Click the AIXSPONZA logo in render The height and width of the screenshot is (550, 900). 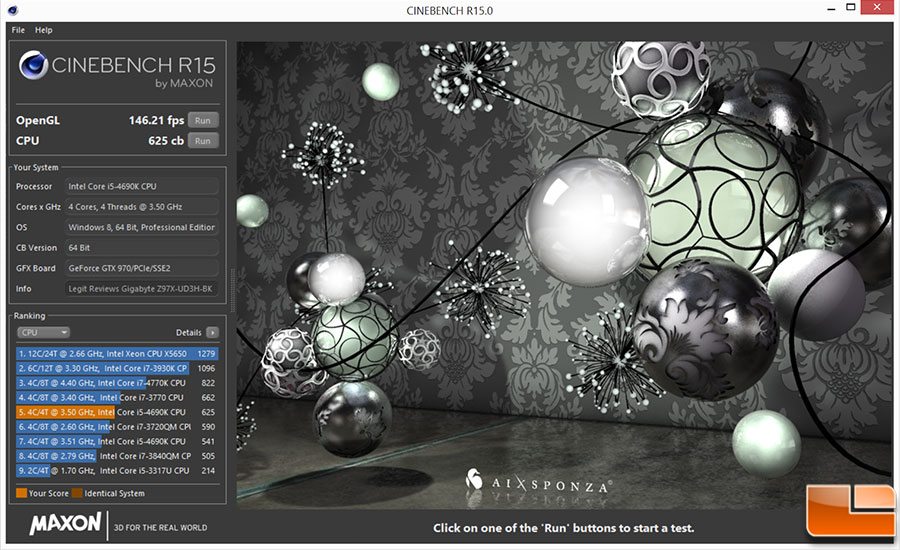[538, 483]
